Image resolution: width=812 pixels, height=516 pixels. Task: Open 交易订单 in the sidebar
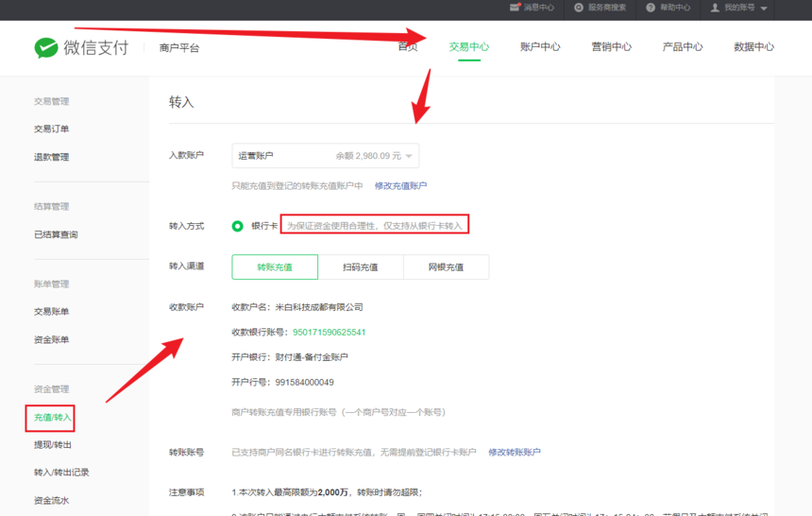(51, 129)
